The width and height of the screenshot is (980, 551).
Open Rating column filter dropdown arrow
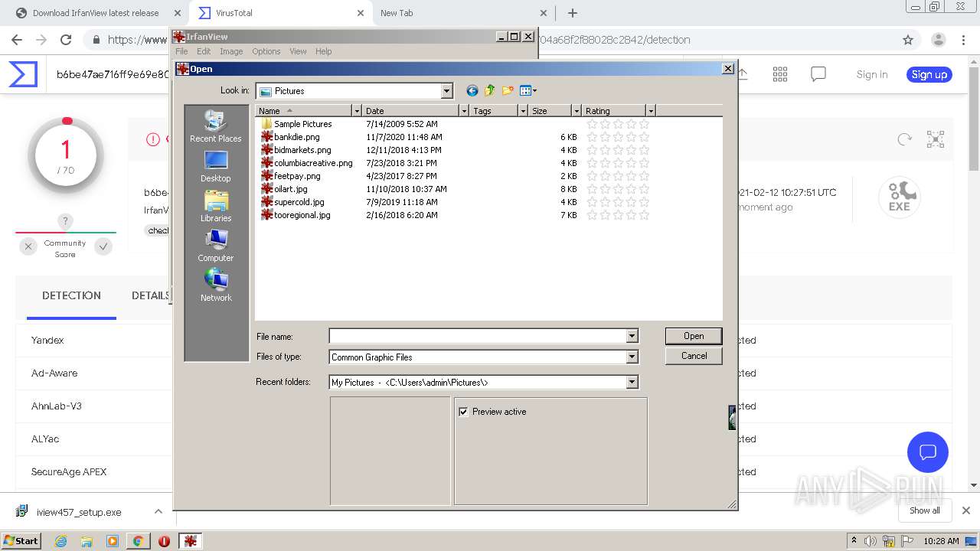click(x=651, y=111)
